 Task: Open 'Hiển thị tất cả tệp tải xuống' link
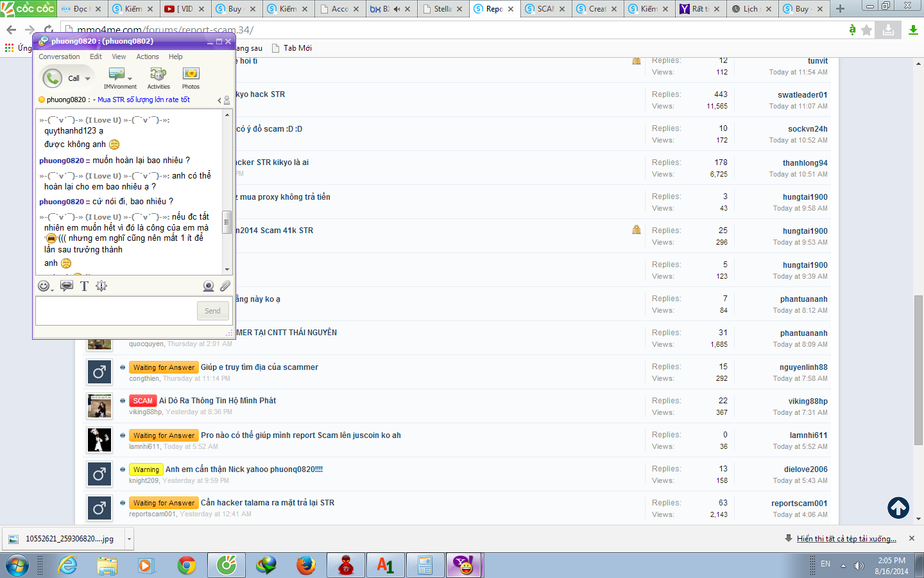[846, 539]
